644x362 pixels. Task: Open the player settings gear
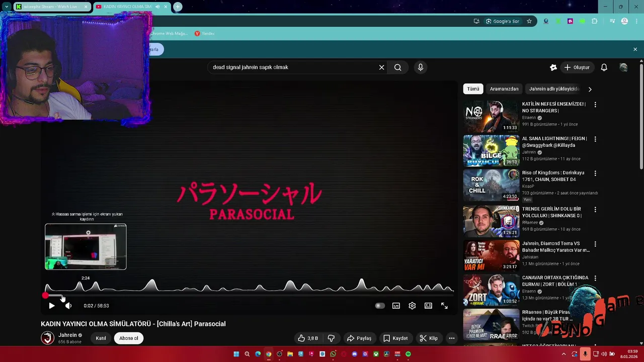[x=412, y=306]
